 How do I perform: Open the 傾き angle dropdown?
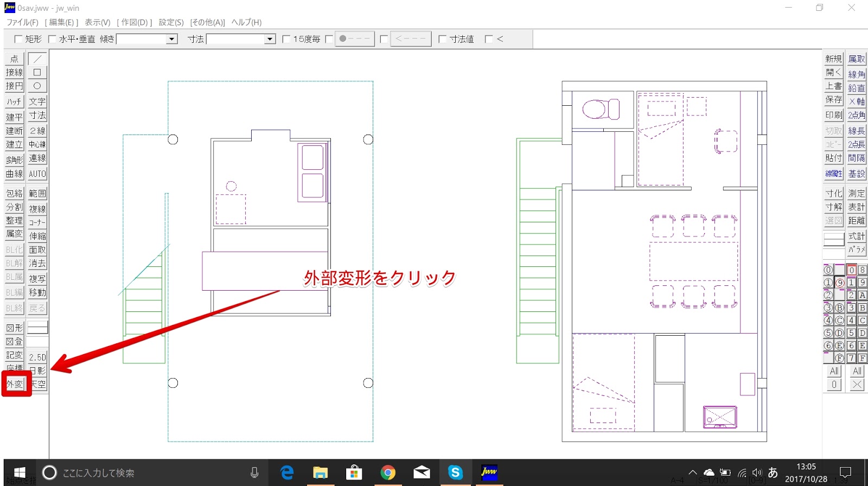pos(172,39)
